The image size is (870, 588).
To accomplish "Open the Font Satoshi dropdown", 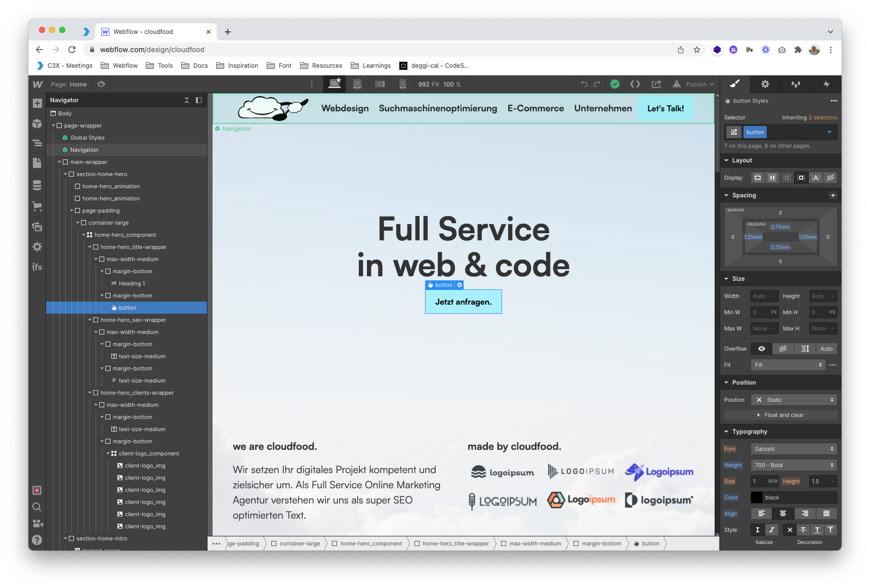I will (794, 449).
